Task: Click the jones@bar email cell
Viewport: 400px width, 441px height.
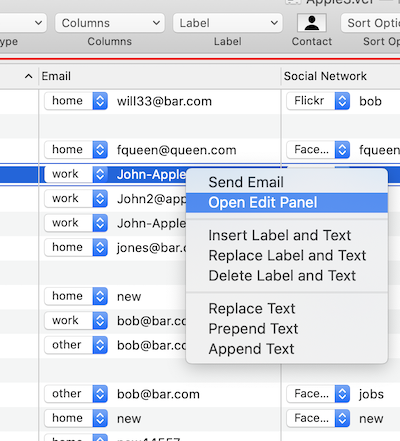Action: pos(151,248)
